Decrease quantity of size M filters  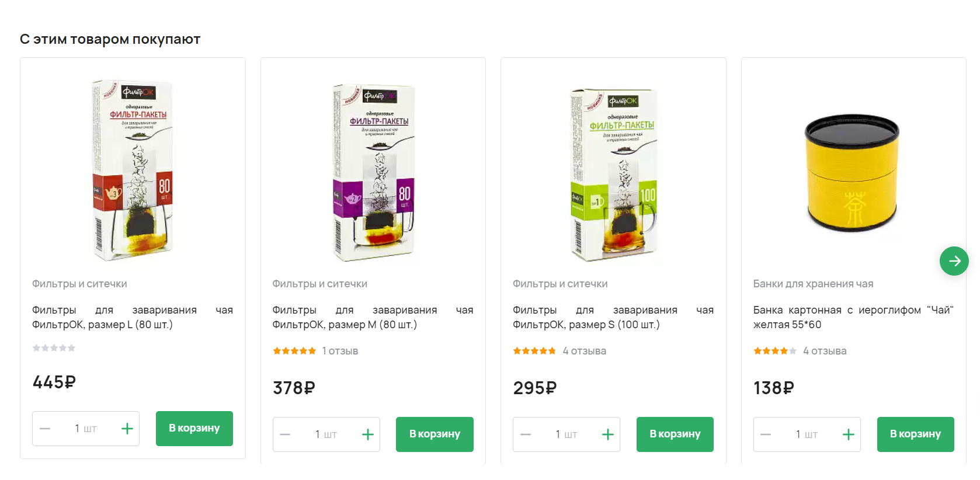coord(285,434)
